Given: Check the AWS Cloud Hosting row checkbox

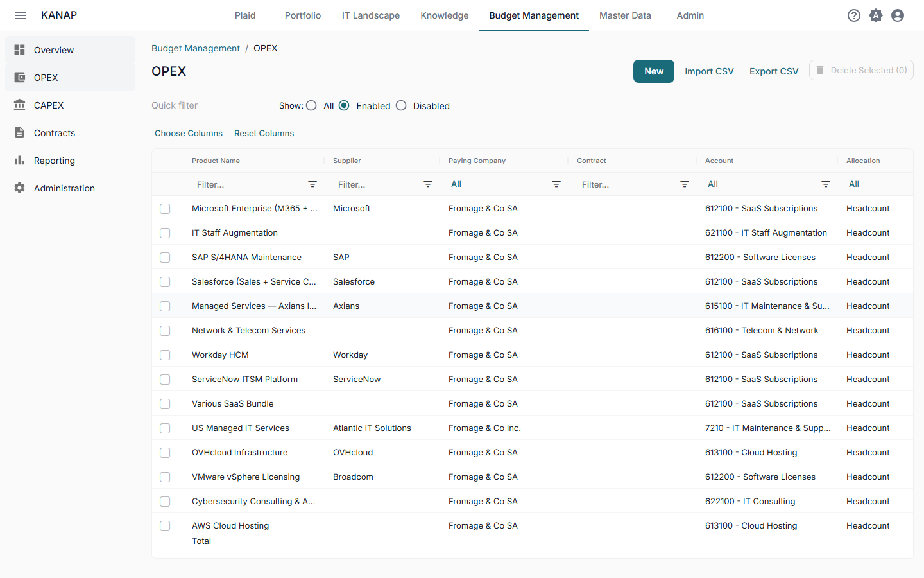Looking at the screenshot, I should (x=165, y=526).
